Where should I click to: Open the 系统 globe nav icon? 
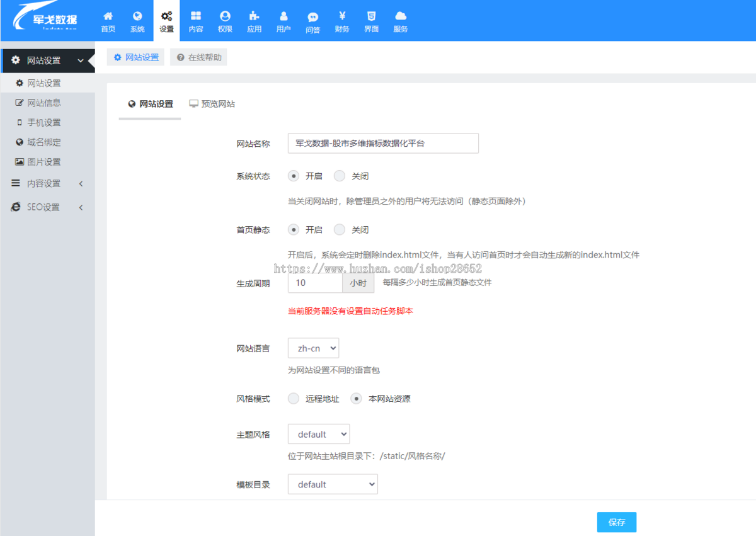137,16
